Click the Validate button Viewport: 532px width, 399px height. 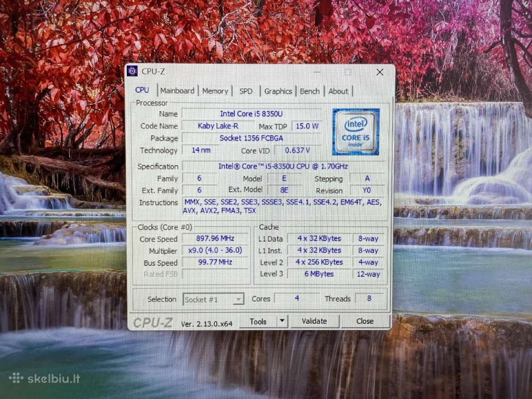[x=314, y=321]
